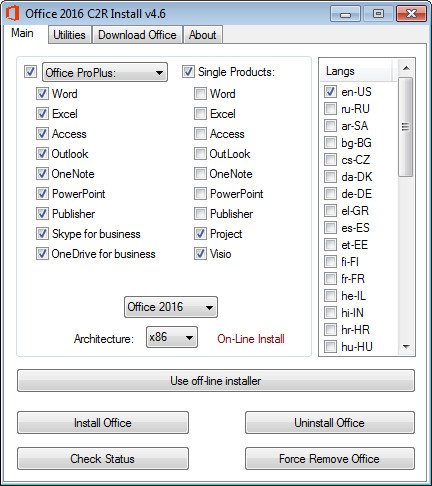432x486 pixels.
Task: Open the About tab
Action: pyautogui.click(x=202, y=35)
